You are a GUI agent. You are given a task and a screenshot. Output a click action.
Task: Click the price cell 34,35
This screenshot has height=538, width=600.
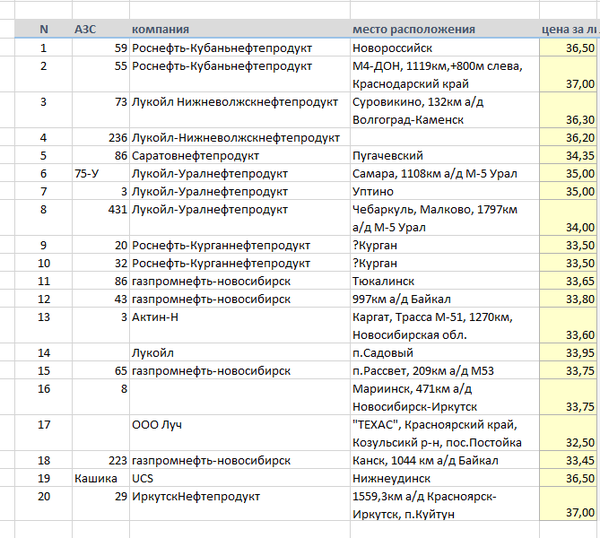pos(568,155)
